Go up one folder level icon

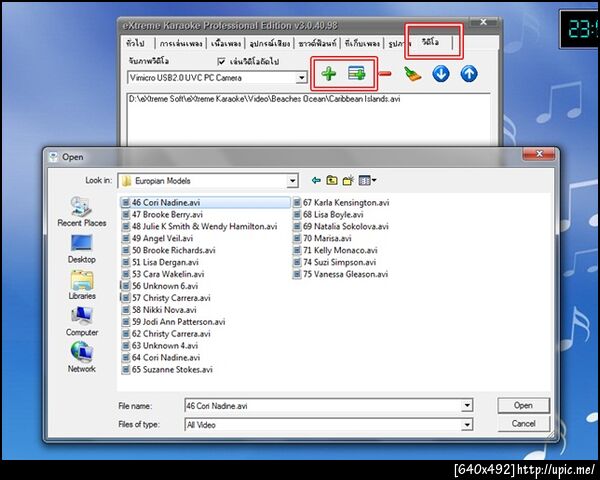(x=332, y=180)
